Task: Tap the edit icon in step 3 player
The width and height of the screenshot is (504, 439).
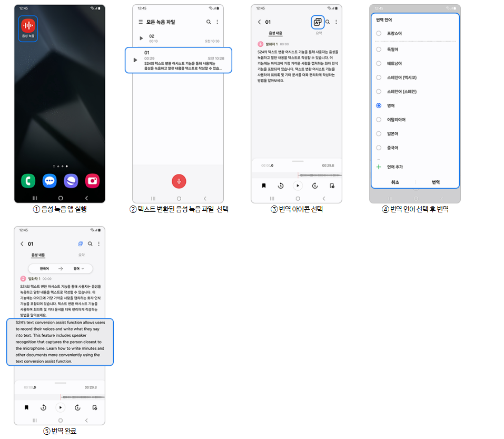Action: pyautogui.click(x=332, y=186)
